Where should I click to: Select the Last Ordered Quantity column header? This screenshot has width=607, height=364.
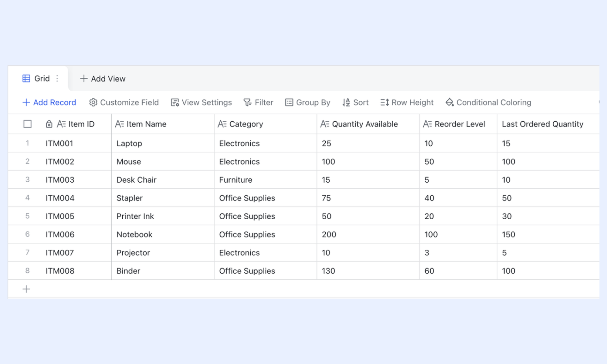pos(548,124)
